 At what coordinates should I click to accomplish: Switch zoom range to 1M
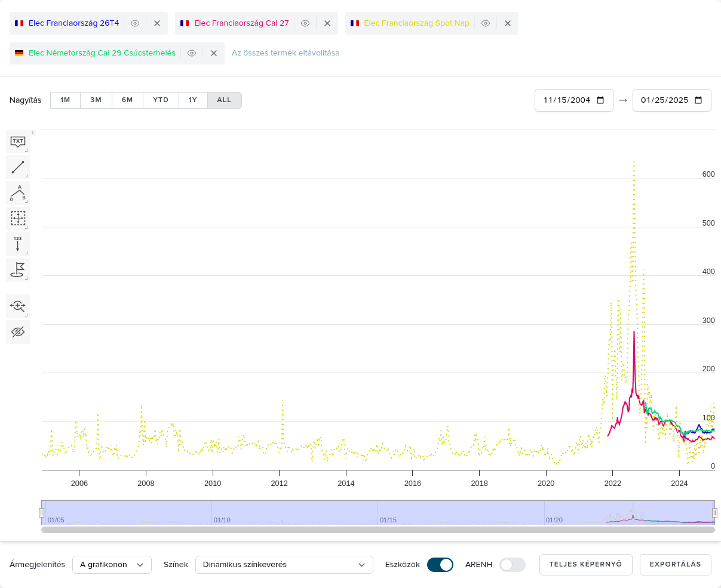(x=65, y=100)
